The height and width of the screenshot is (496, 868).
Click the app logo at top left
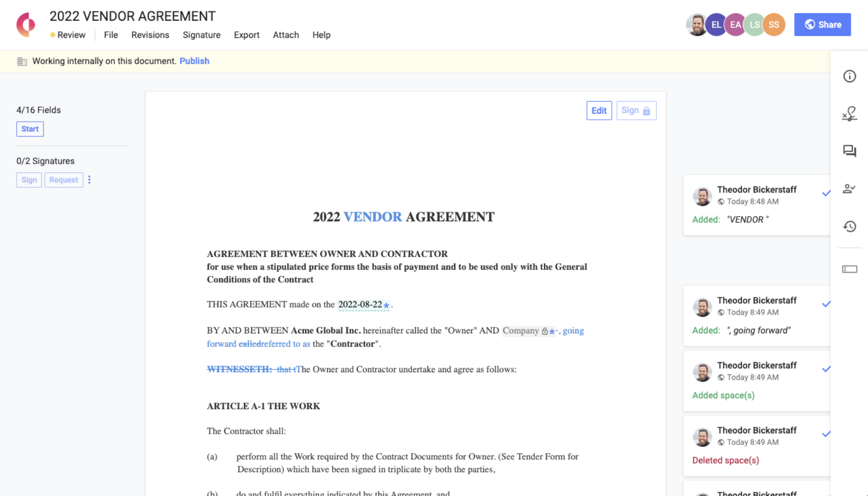click(26, 25)
